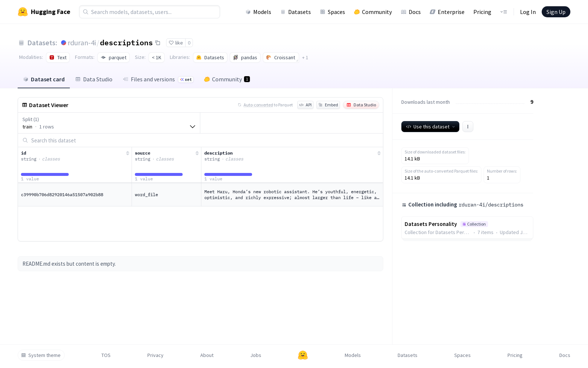Image resolution: width=588 pixels, height=368 pixels.
Task: Open TOS footer link
Action: (106, 355)
